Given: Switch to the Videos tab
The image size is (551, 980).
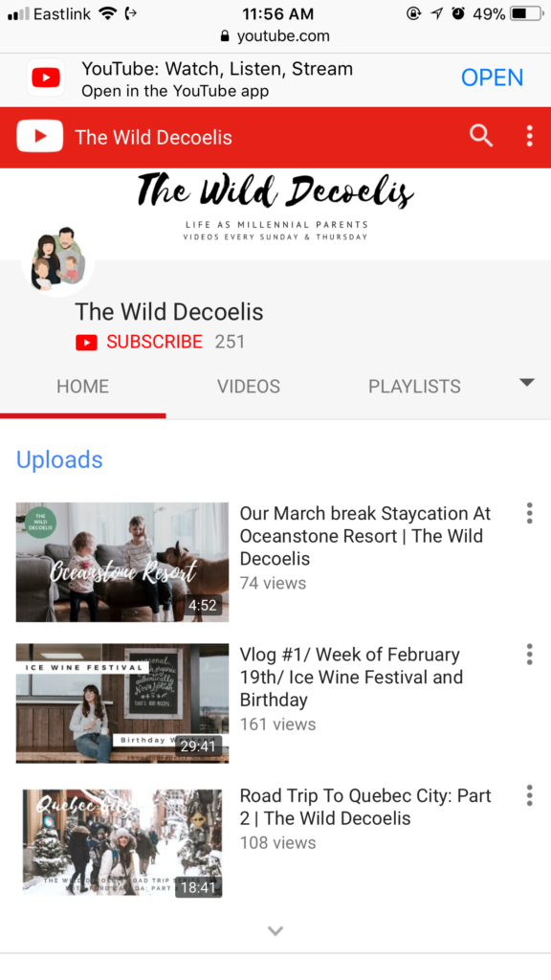Looking at the screenshot, I should [x=249, y=387].
